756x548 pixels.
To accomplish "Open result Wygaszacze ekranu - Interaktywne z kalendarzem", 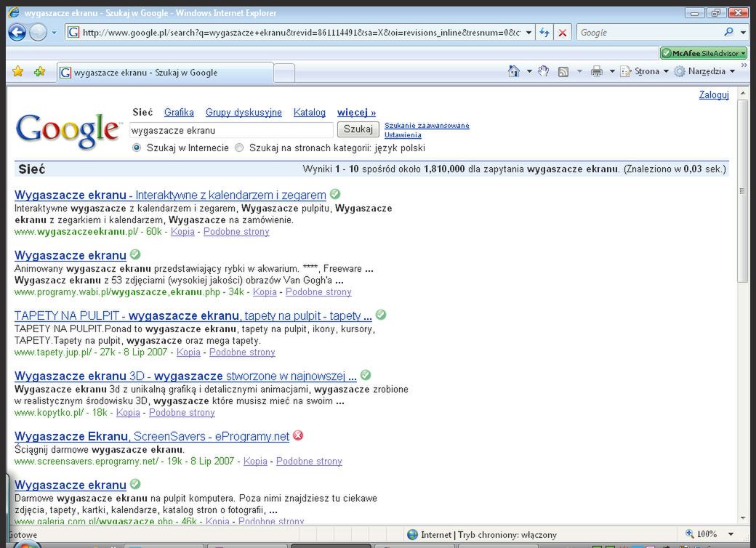I will 170,195.
